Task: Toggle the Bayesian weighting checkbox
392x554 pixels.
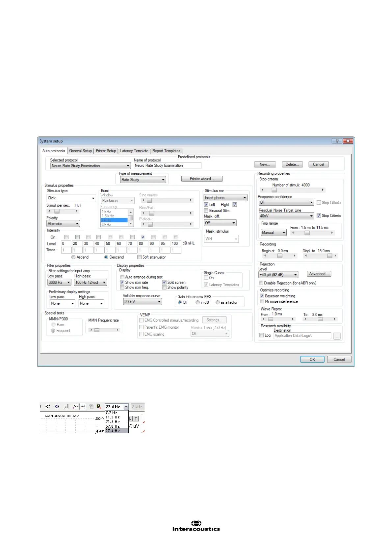Action: pyautogui.click(x=262, y=296)
